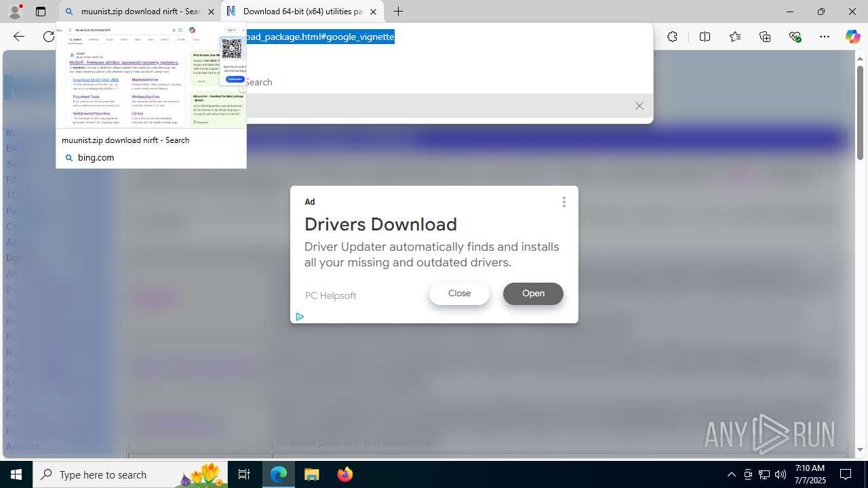
Task: Open the Windows Start menu
Action: [x=16, y=474]
